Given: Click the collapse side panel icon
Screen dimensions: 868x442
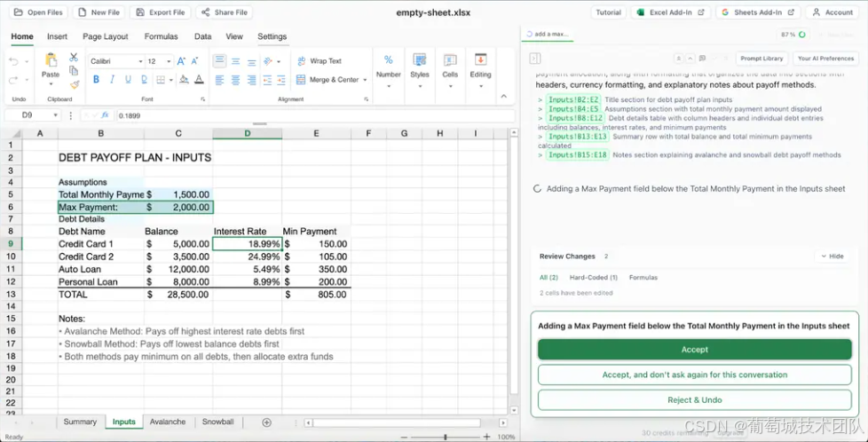Looking at the screenshot, I should point(535,59).
